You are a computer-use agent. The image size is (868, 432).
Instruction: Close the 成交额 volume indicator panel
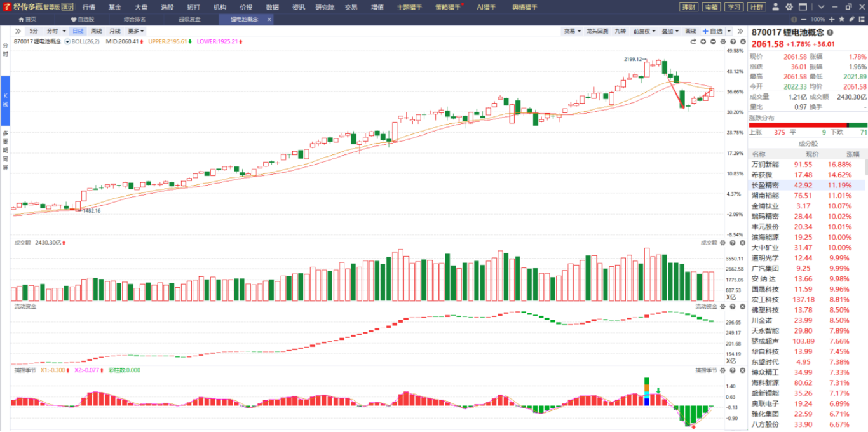pos(742,243)
